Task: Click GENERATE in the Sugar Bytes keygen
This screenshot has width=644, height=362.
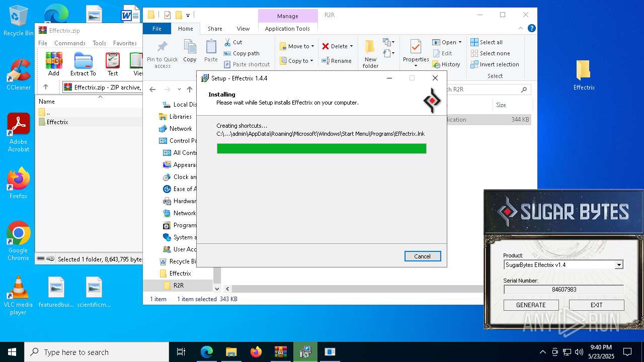Action: [531, 305]
